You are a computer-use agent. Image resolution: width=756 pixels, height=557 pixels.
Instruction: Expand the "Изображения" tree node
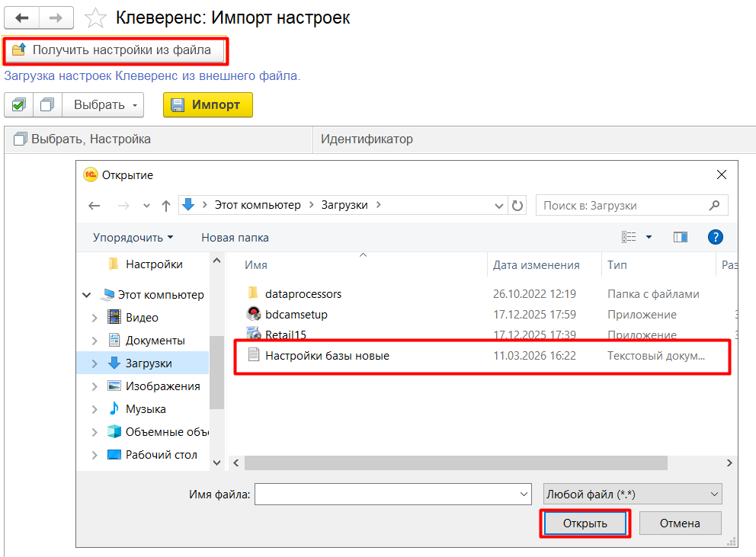[x=94, y=387]
